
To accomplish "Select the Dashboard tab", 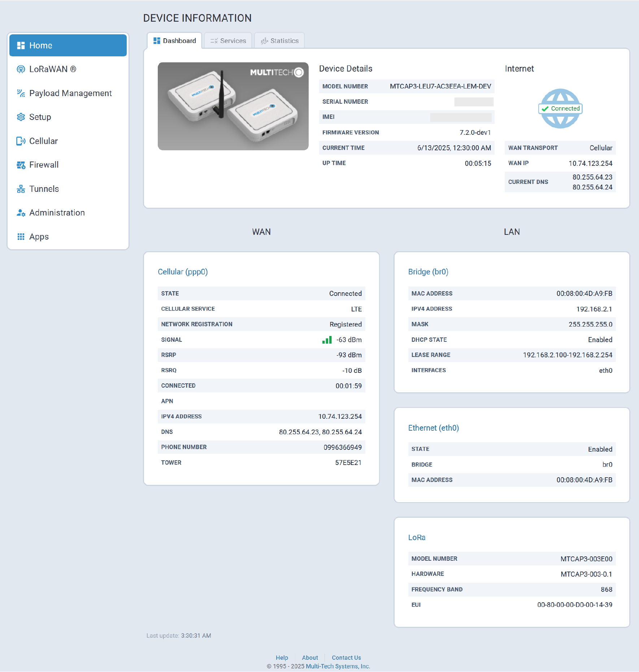I will pos(175,41).
